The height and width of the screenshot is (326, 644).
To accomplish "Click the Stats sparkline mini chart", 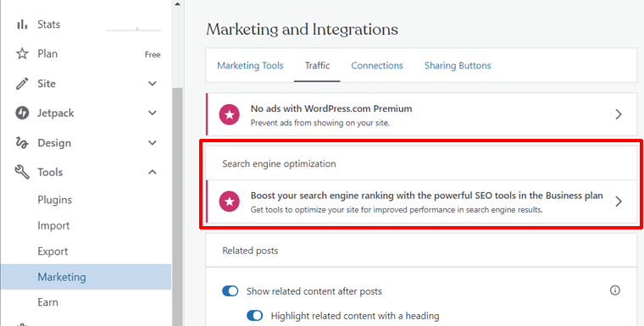I will tap(133, 29).
